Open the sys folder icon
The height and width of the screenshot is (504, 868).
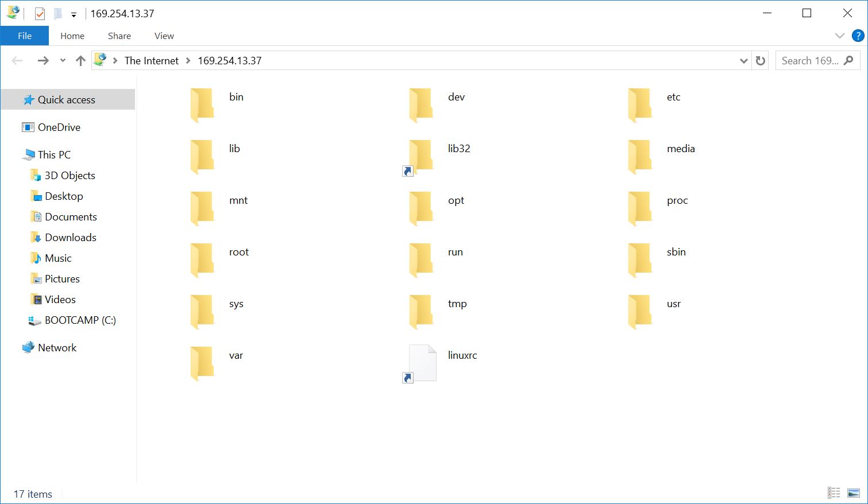tap(202, 312)
